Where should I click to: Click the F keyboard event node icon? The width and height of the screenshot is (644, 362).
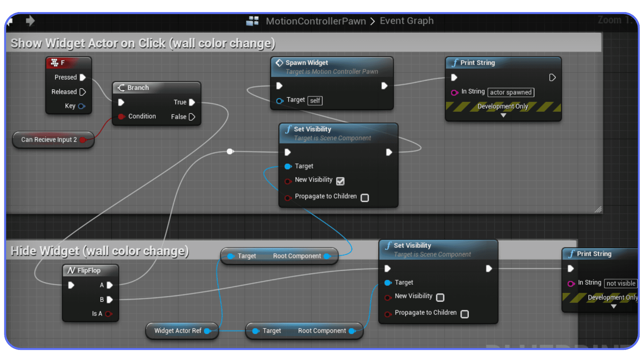(x=55, y=62)
